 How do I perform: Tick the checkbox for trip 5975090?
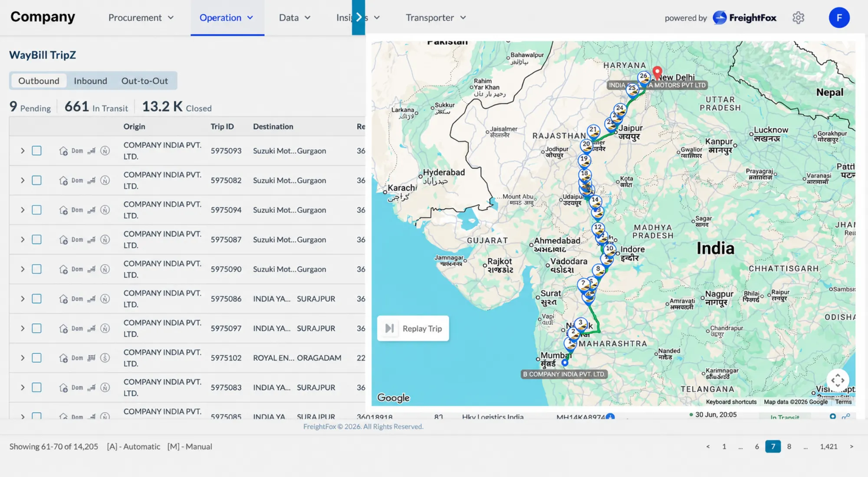tap(37, 269)
